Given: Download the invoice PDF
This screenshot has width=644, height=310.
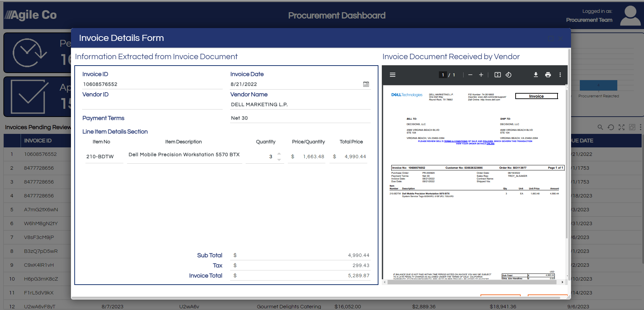Looking at the screenshot, I should [x=536, y=75].
